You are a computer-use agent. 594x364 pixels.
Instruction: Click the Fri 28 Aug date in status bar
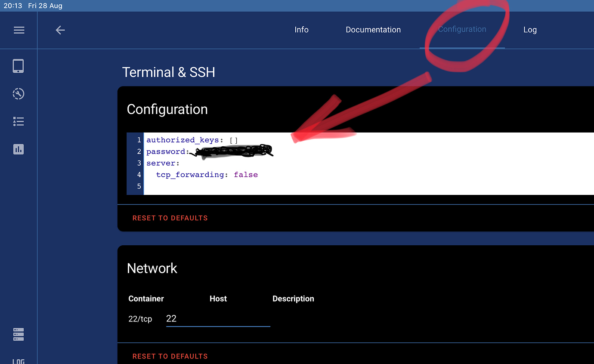tap(45, 6)
